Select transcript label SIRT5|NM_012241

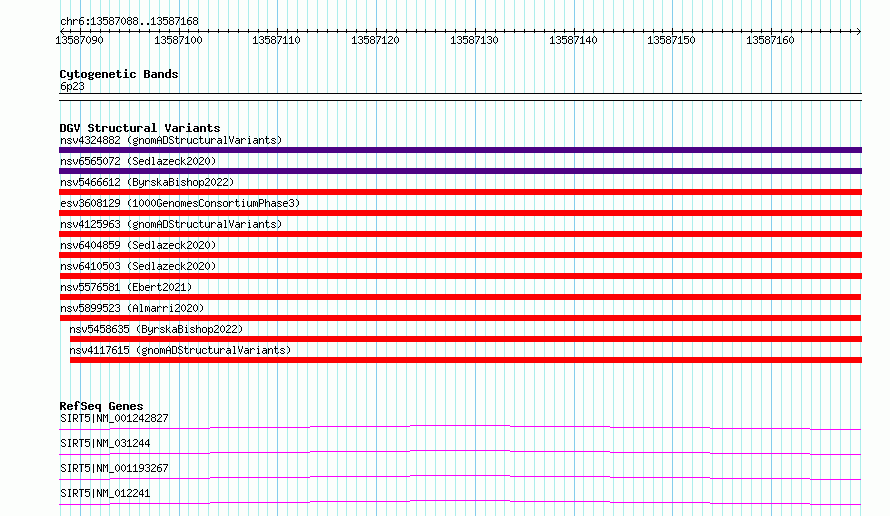(105, 493)
